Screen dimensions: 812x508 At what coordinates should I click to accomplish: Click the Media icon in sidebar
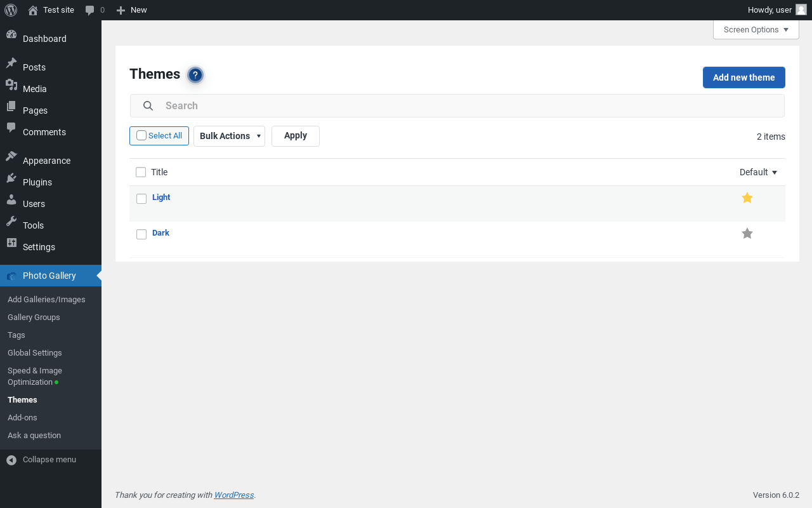11,85
